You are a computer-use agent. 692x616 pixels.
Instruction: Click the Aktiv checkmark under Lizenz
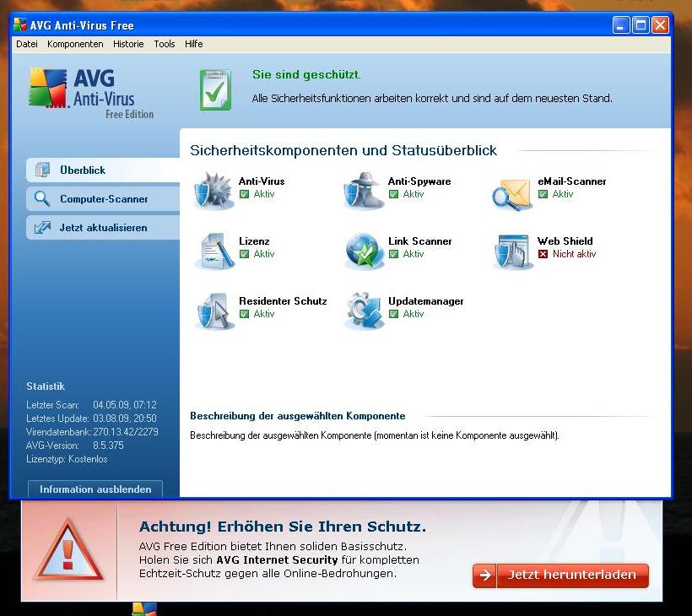pyautogui.click(x=244, y=254)
